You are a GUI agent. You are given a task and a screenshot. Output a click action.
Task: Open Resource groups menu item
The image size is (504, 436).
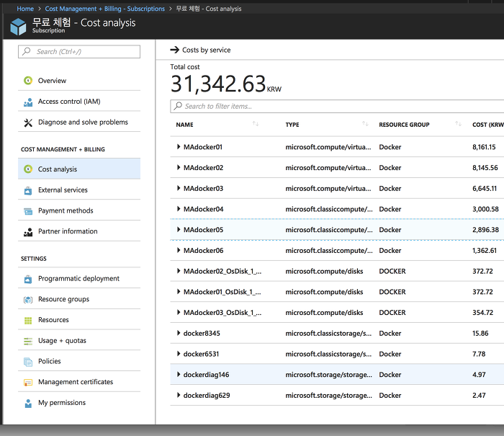(79, 299)
